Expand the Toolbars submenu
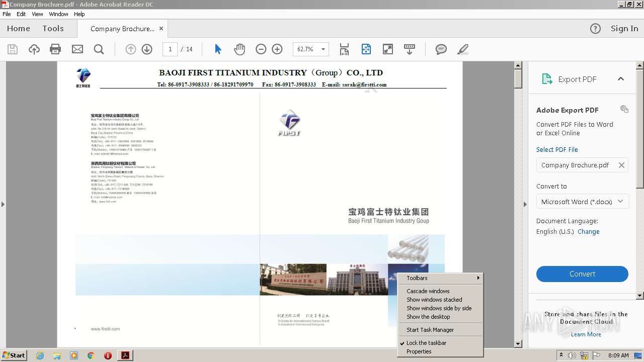The image size is (644, 362). point(441,278)
